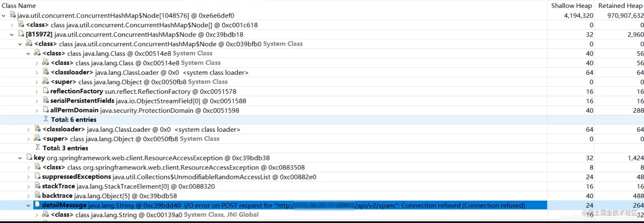The image size is (644, 223).
Task: Expand backtrace Object[5] row
Action: coord(28,196)
